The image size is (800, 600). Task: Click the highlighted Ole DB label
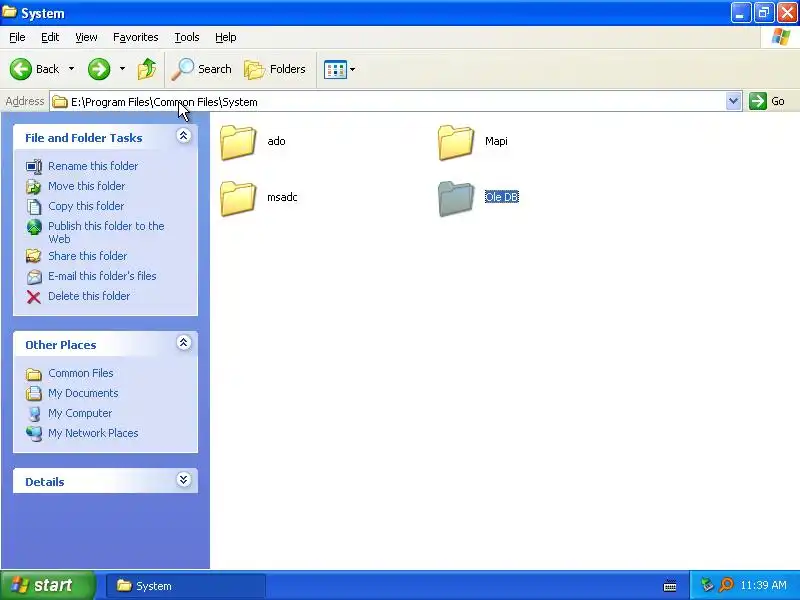502,197
